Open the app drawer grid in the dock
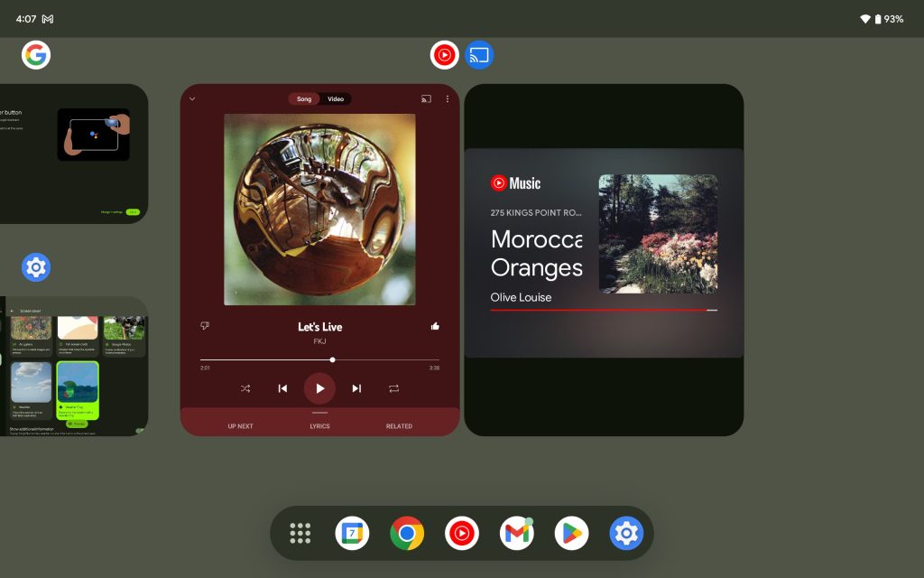 tap(300, 534)
